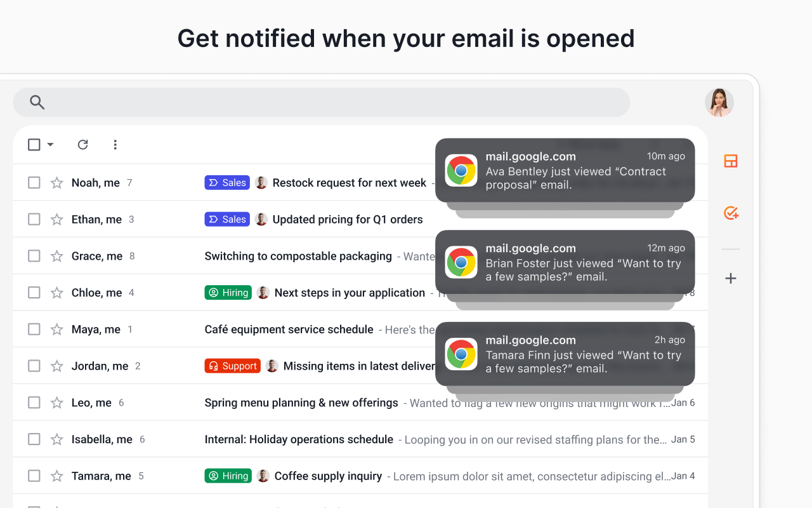Star Ethan's email
812x508 pixels.
[57, 219]
